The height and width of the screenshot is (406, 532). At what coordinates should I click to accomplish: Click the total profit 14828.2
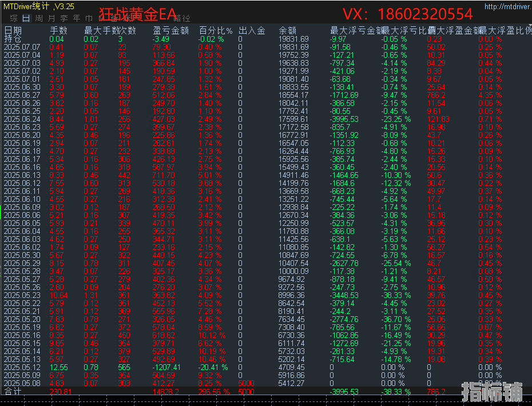[x=165, y=392]
